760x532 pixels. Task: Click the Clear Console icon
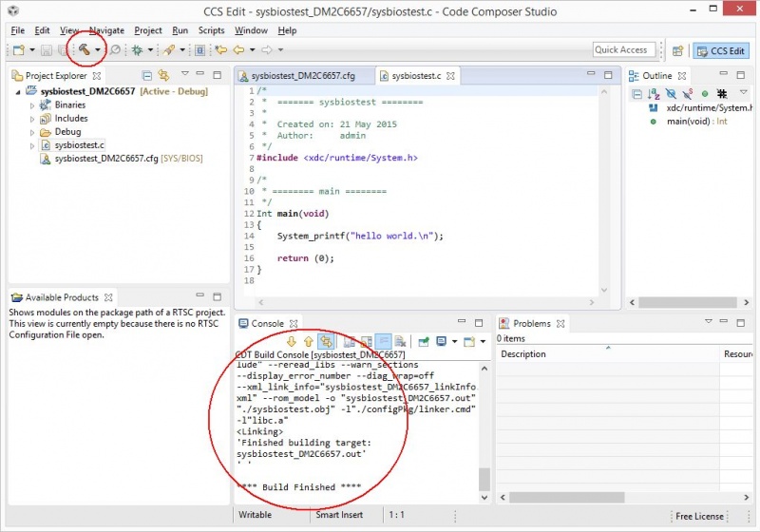400,342
